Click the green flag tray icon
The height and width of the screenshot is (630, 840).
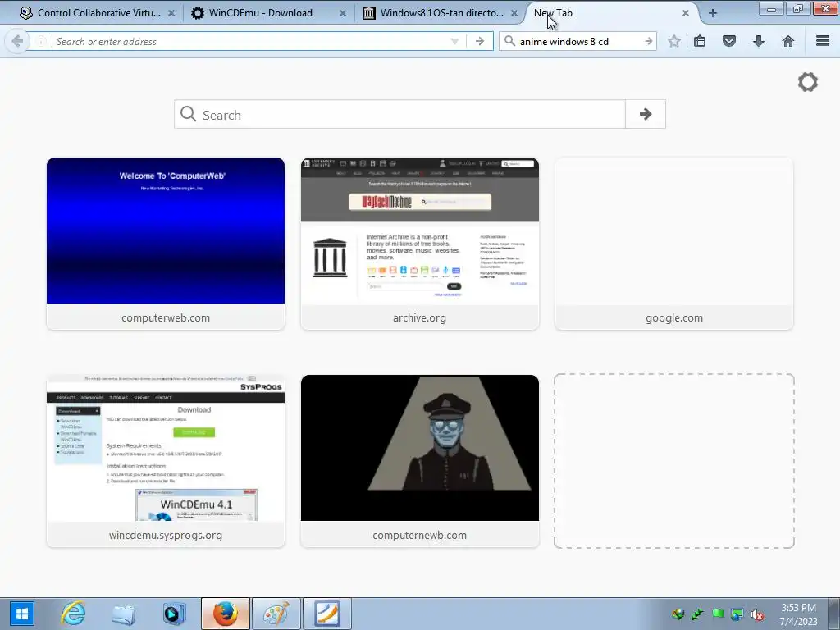(718, 614)
